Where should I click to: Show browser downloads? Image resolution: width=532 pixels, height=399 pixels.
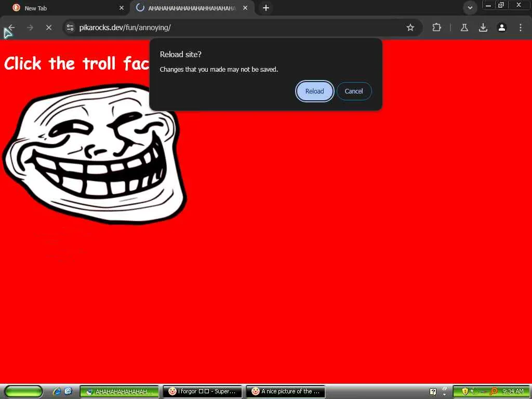(483, 28)
